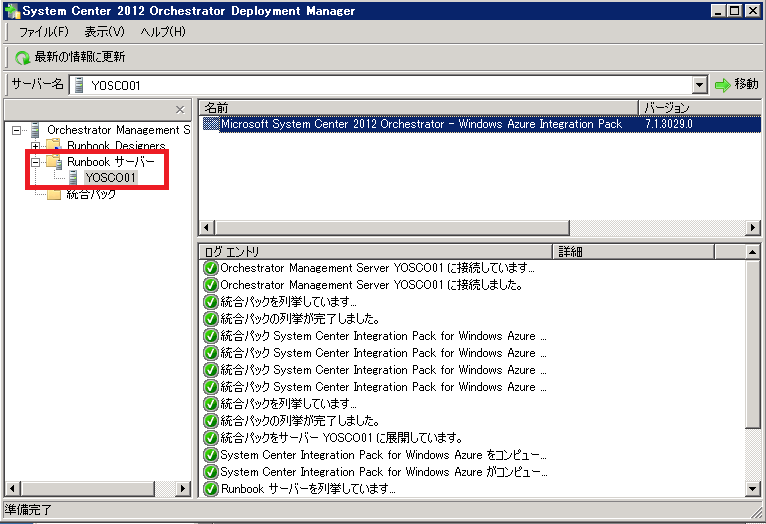
Task: Select log entry YOSCO01 に接続しています
Action: [377, 268]
